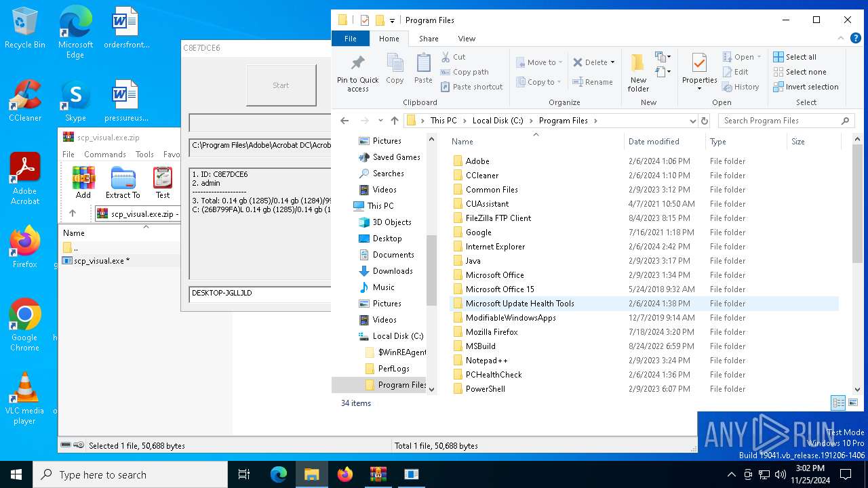Switch to details view in Explorer status bar

coord(838,403)
